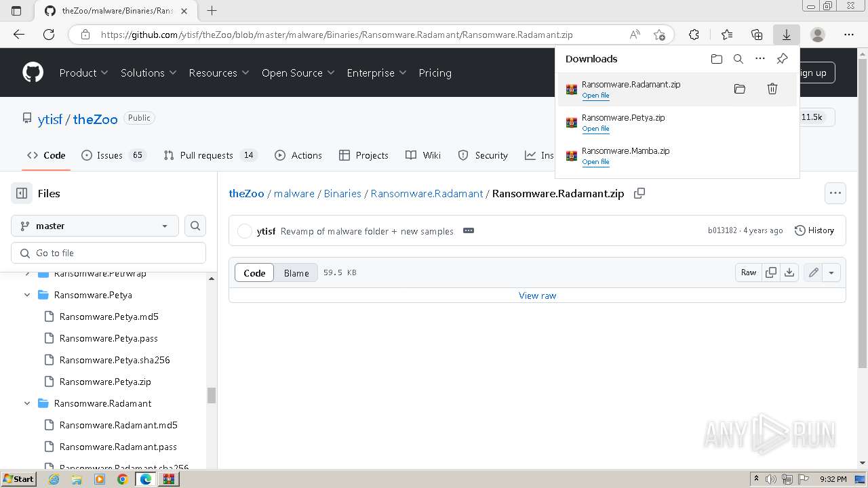Open more options in Downloads panel

click(x=760, y=59)
